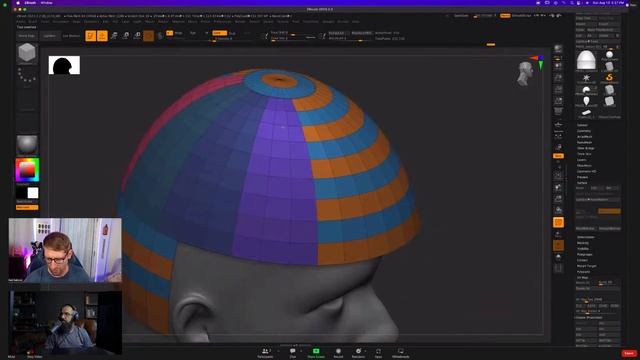Open the stroke type dots selector

pos(27,76)
